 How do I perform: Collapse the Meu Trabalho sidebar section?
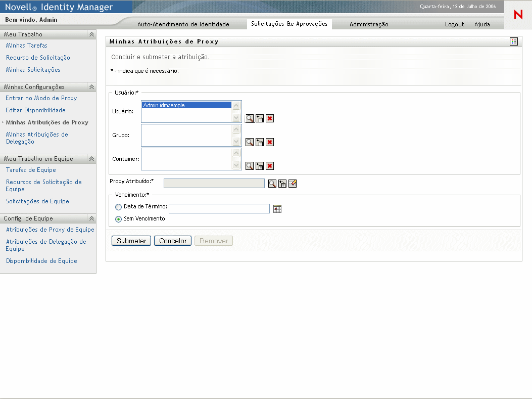91,34
